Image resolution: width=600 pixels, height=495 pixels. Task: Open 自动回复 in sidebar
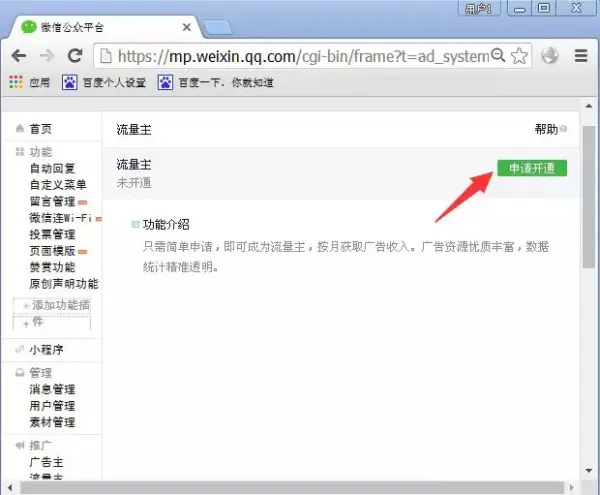(52, 168)
